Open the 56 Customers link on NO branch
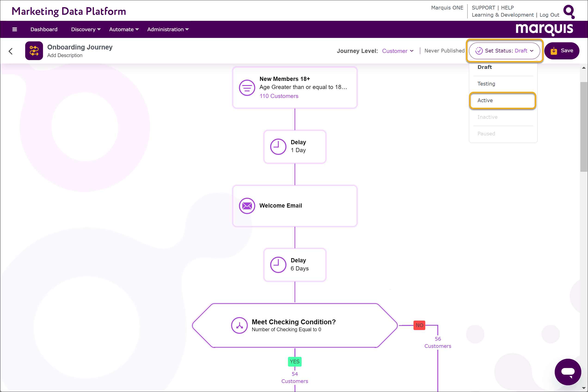The image size is (588, 392). click(438, 343)
